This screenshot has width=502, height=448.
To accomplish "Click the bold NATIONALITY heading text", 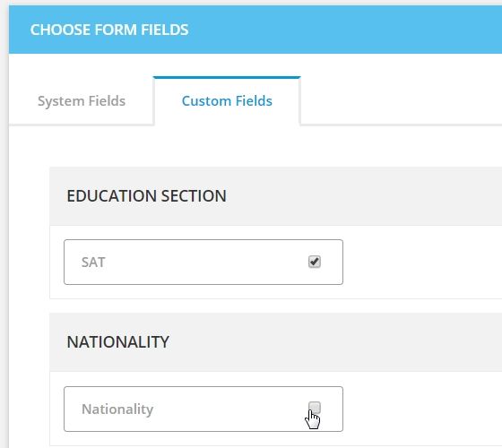I will point(117,342).
